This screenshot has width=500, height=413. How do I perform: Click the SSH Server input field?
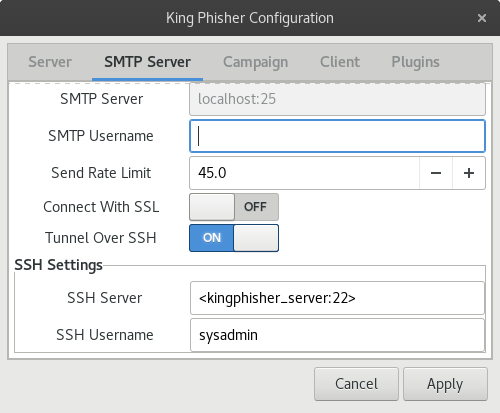pyautogui.click(x=337, y=298)
